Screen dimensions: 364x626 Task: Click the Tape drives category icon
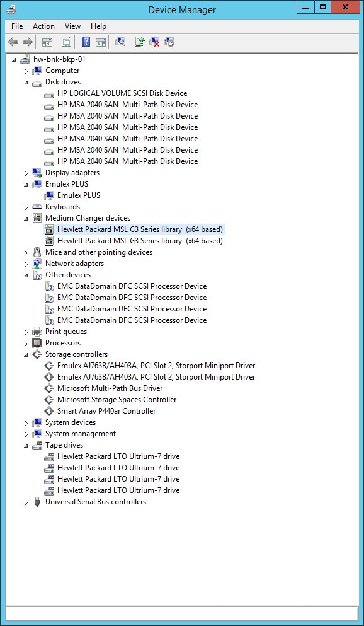point(37,445)
